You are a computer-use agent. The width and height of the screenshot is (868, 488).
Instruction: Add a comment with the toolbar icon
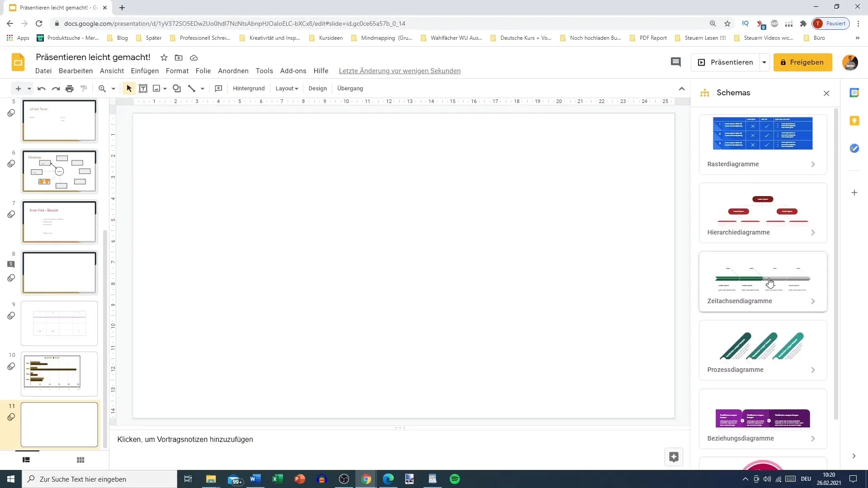pos(218,89)
